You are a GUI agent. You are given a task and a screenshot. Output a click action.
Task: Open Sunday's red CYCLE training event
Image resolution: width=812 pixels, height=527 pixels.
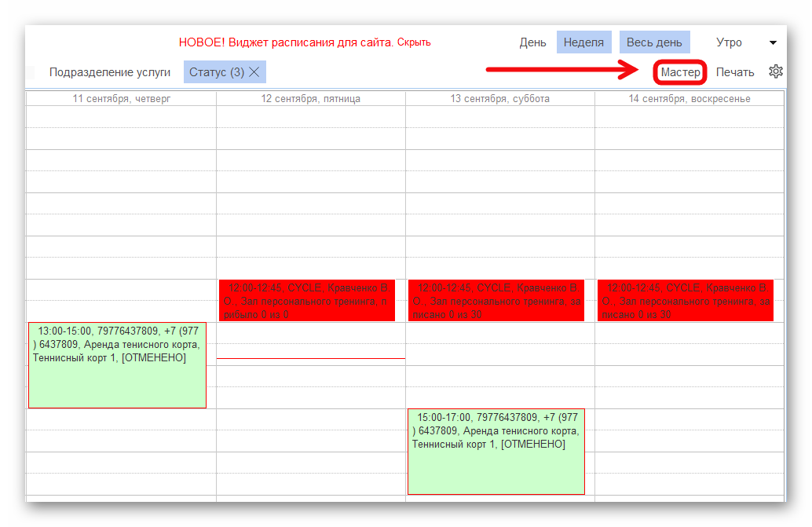[686, 301]
